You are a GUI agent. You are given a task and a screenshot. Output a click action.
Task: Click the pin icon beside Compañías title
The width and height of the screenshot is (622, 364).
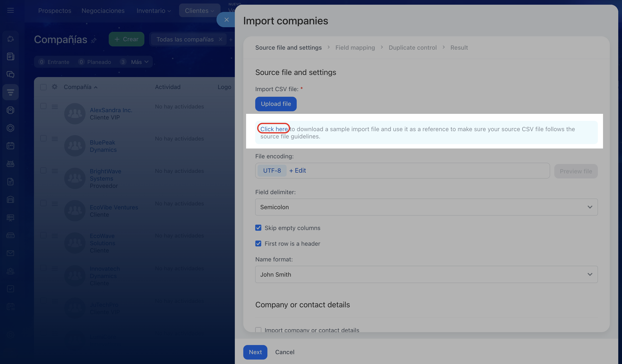(94, 40)
